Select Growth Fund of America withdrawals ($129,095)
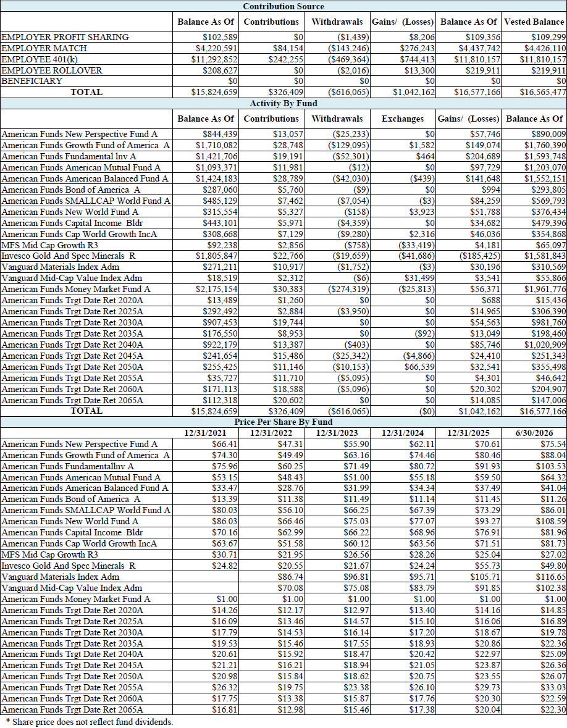The height and width of the screenshot is (728, 567). 348,145
